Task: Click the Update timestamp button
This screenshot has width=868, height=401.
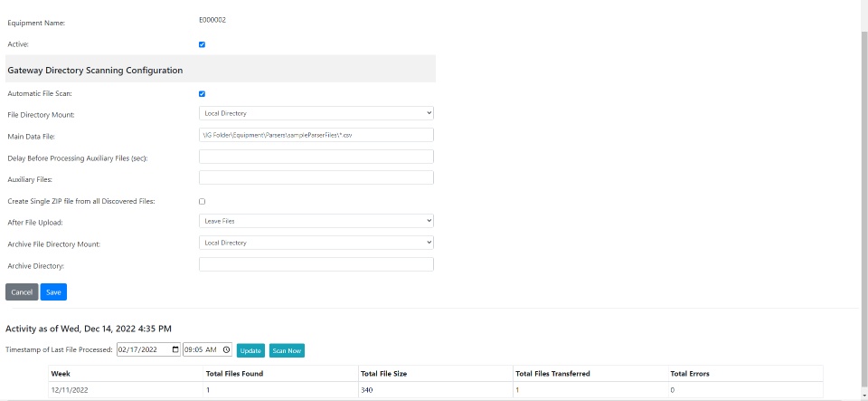Action: (250, 350)
